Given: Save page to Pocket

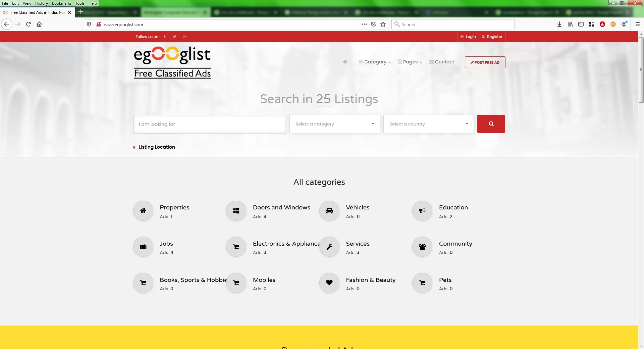Looking at the screenshot, I should pyautogui.click(x=374, y=24).
